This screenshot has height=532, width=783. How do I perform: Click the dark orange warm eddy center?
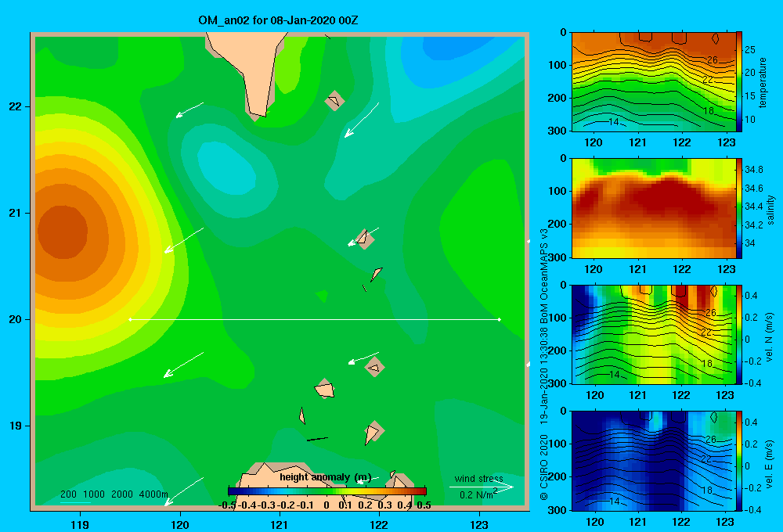click(63, 232)
